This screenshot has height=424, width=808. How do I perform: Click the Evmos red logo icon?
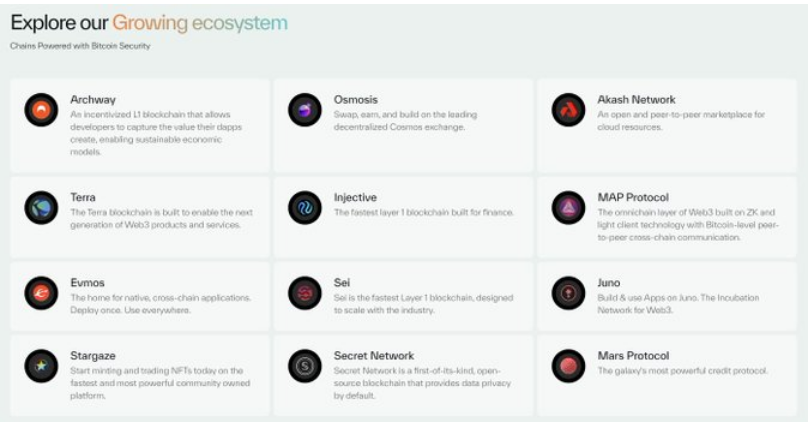(41, 293)
